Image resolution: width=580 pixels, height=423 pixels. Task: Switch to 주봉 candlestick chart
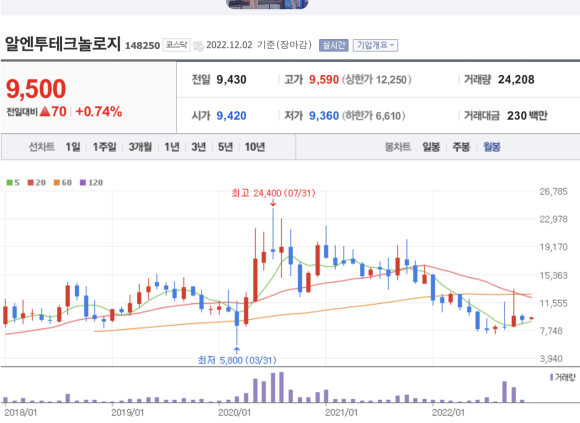point(461,147)
